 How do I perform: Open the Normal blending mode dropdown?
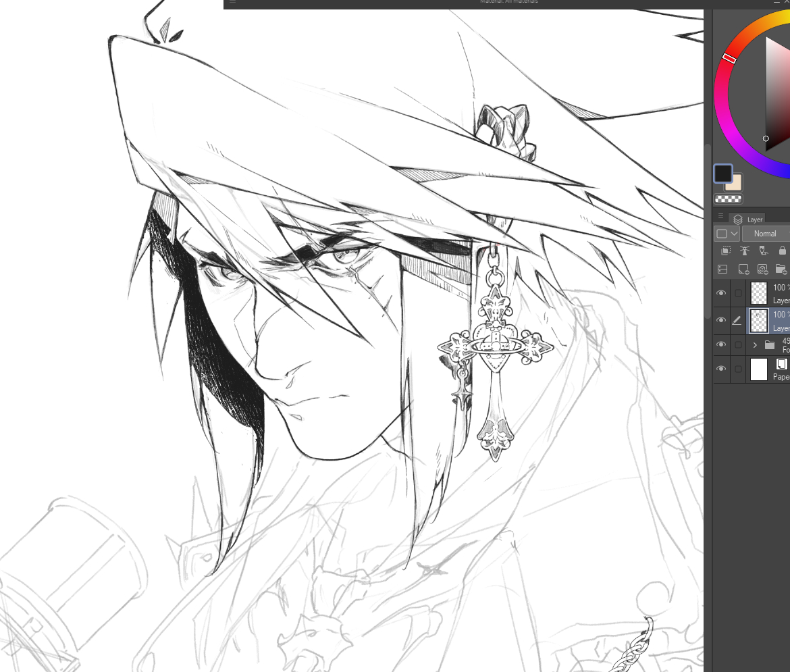point(765,234)
